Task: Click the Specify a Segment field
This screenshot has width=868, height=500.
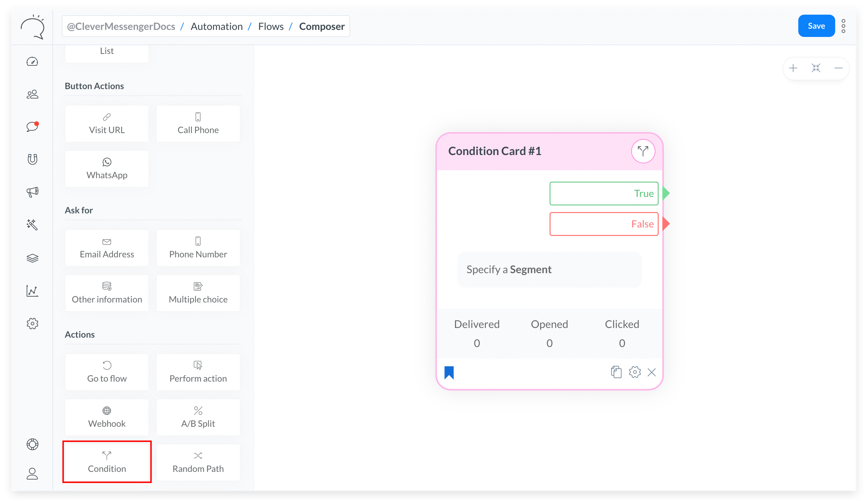Action: click(x=549, y=270)
